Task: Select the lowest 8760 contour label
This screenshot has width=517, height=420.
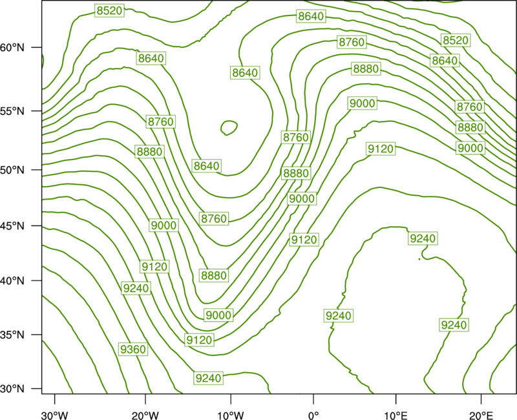Action: (214, 218)
